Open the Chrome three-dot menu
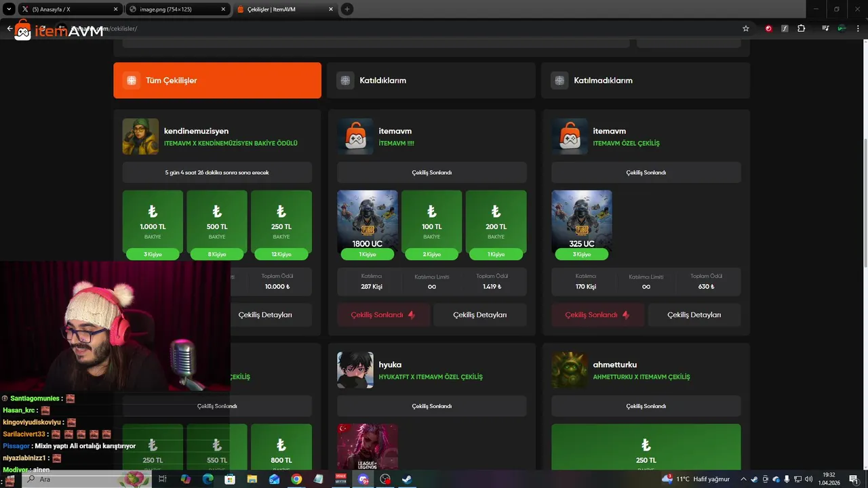This screenshot has height=488, width=868. [x=858, y=28]
